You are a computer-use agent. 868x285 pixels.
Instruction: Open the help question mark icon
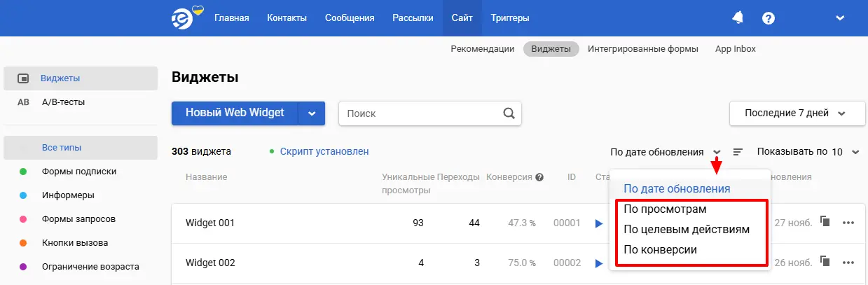click(x=769, y=18)
